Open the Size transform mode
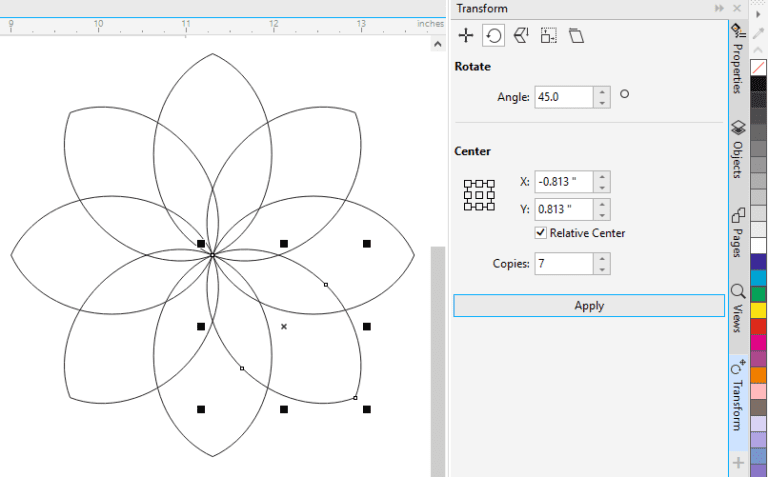Screen dimensions: 768x477 click(548, 36)
